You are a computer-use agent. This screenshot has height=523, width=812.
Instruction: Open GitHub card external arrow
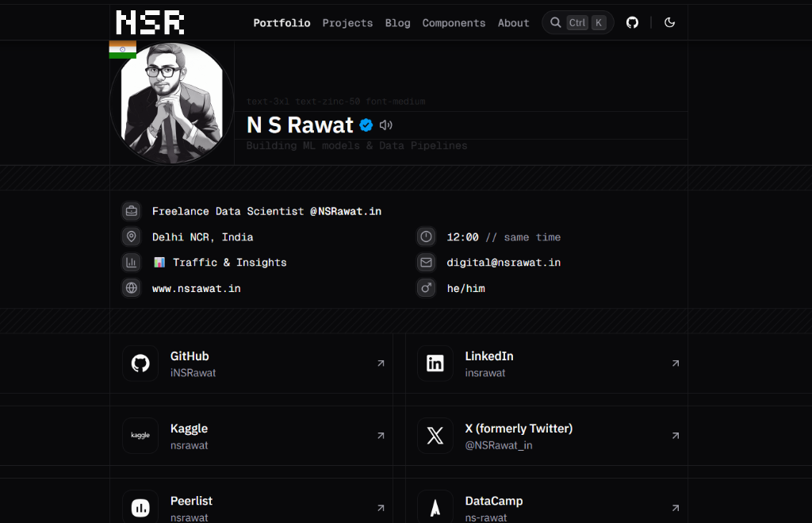click(381, 363)
